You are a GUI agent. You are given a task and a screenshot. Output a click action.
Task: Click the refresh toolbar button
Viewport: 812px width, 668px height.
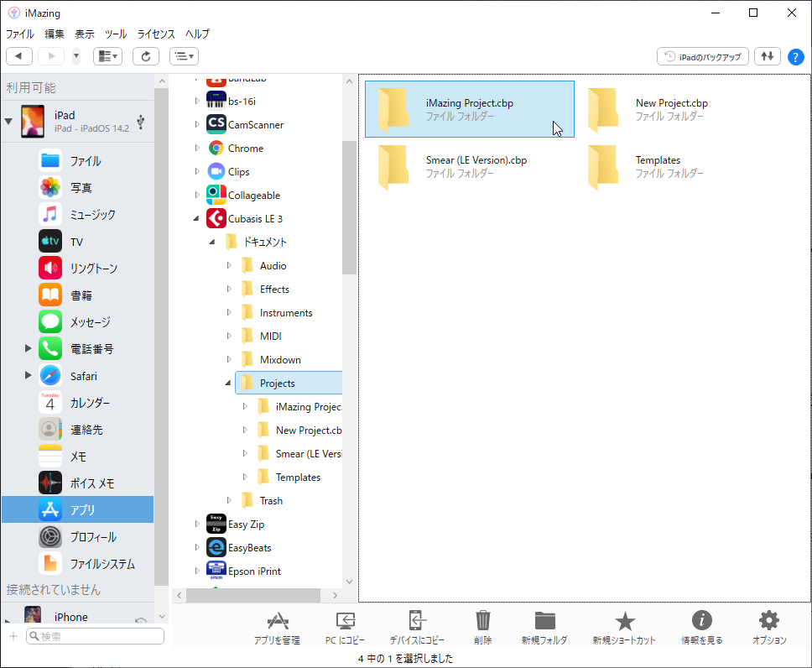point(145,56)
